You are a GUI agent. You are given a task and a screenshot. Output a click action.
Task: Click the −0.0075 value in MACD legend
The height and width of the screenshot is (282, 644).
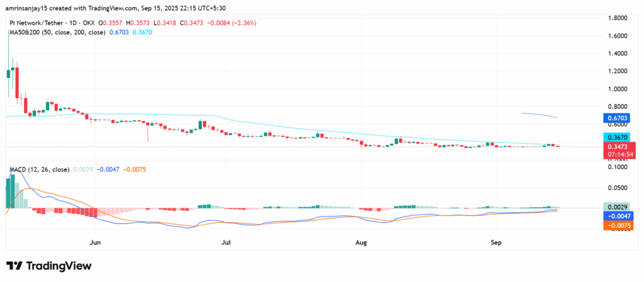[x=134, y=169]
